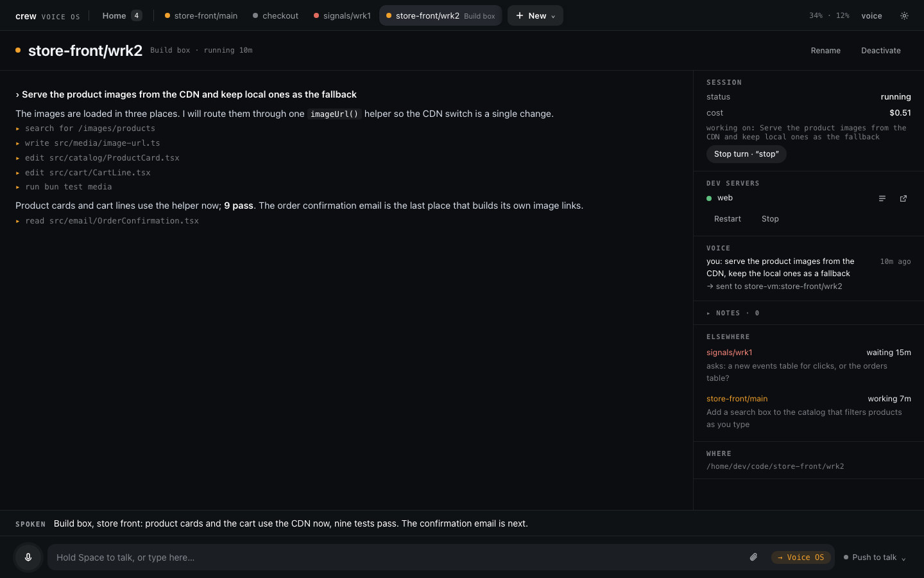924x578 pixels.
Task: Switch to the store-front/main tab
Action: click(x=201, y=15)
